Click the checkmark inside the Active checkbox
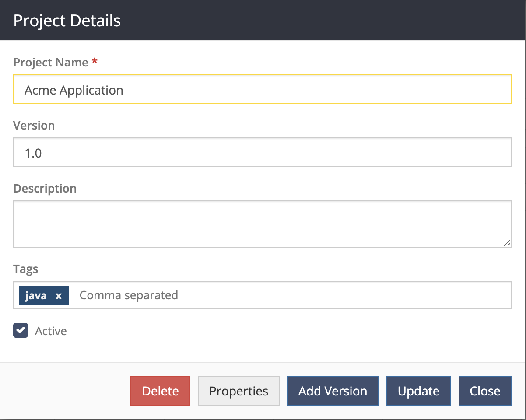526x420 pixels. click(x=20, y=330)
